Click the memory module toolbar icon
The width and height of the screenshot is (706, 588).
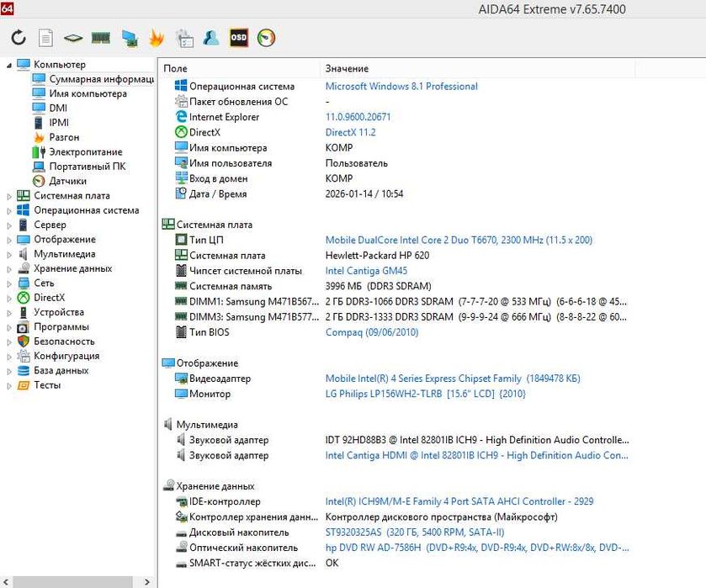(101, 38)
